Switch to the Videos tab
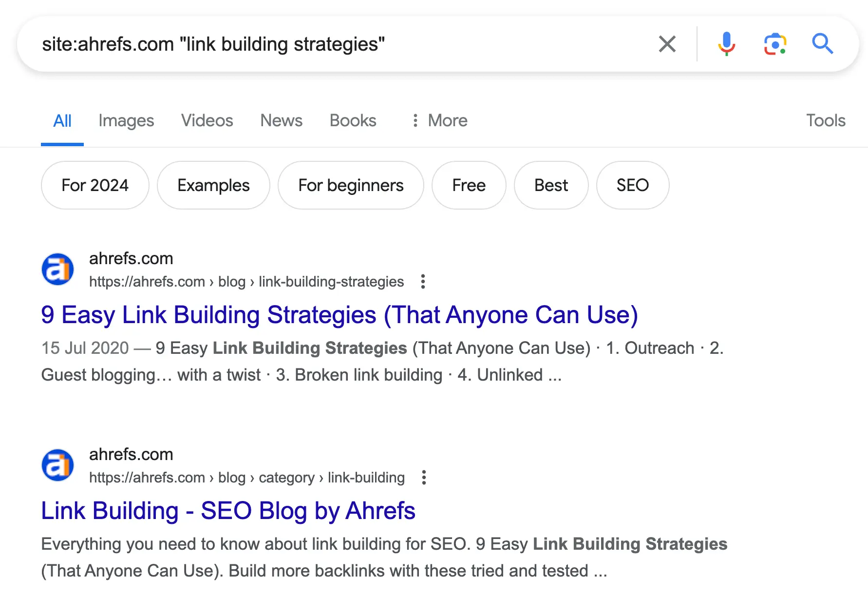This screenshot has height=616, width=868. tap(207, 120)
